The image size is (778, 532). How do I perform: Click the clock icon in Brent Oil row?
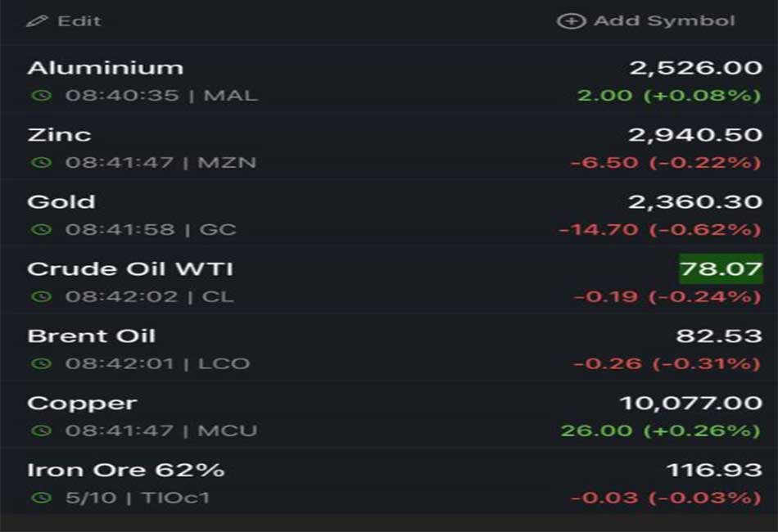(x=41, y=363)
